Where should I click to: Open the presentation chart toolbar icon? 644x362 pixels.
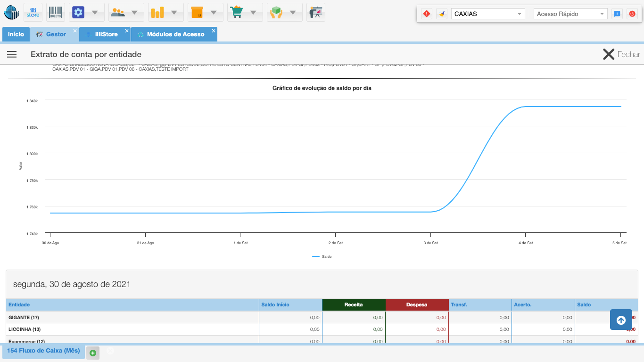pyautogui.click(x=315, y=12)
